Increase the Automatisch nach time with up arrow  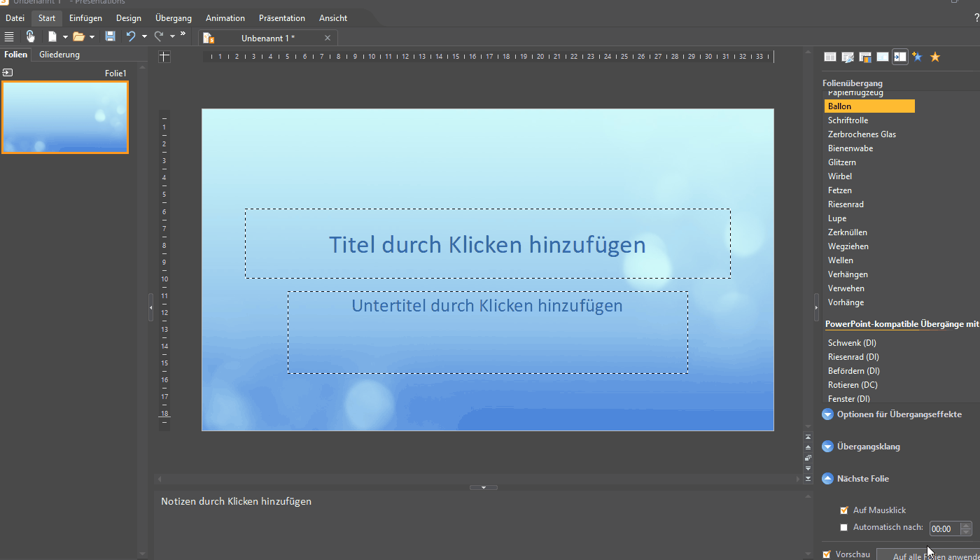967,525
